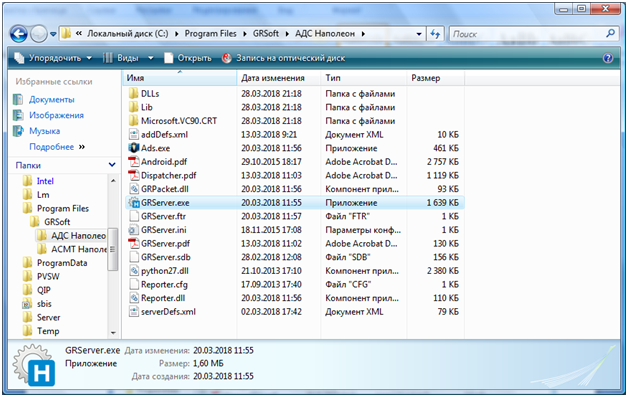Select the PVSW folder in tree
This screenshot has height=397, width=628.
pos(48,276)
